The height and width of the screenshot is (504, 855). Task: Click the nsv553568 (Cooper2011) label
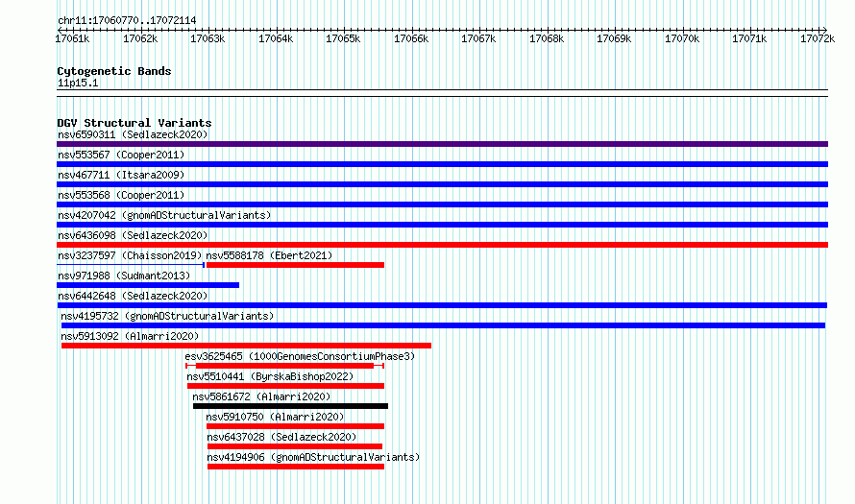pos(121,195)
